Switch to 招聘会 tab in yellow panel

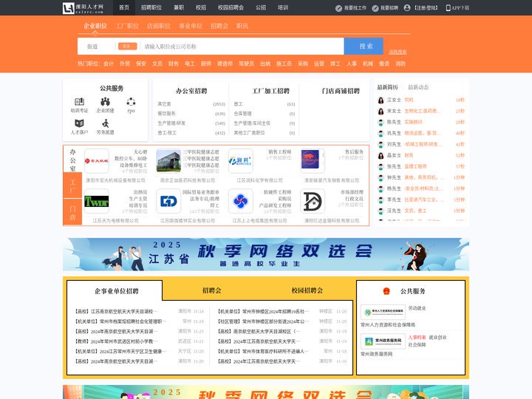[x=211, y=290]
